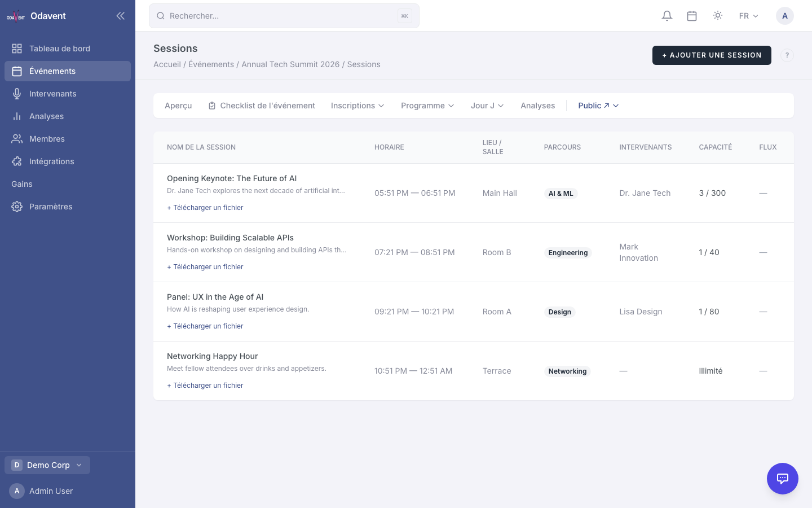Image resolution: width=812 pixels, height=508 pixels.
Task: Click capacity value 3 / 300
Action: tap(712, 193)
